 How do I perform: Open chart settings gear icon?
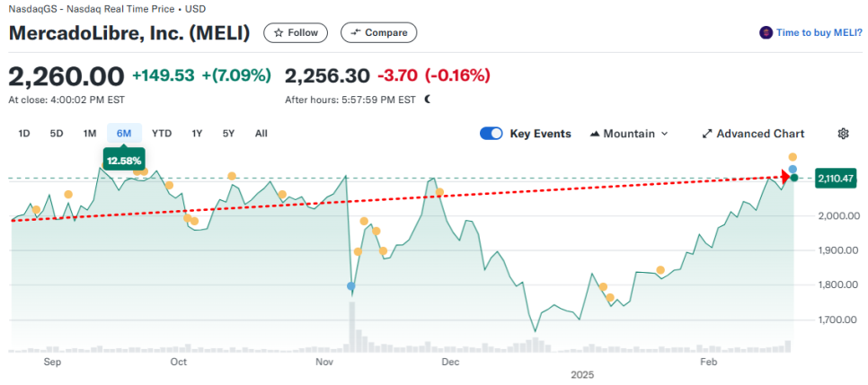point(843,134)
